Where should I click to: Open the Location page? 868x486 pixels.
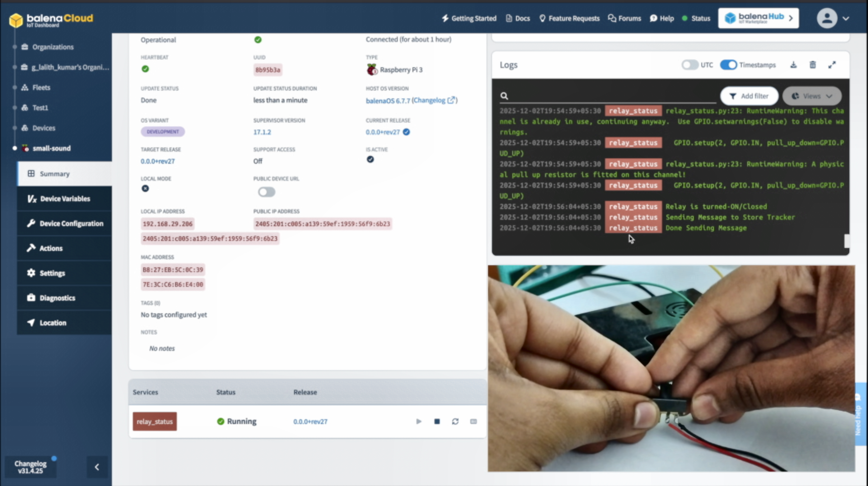[64, 323]
